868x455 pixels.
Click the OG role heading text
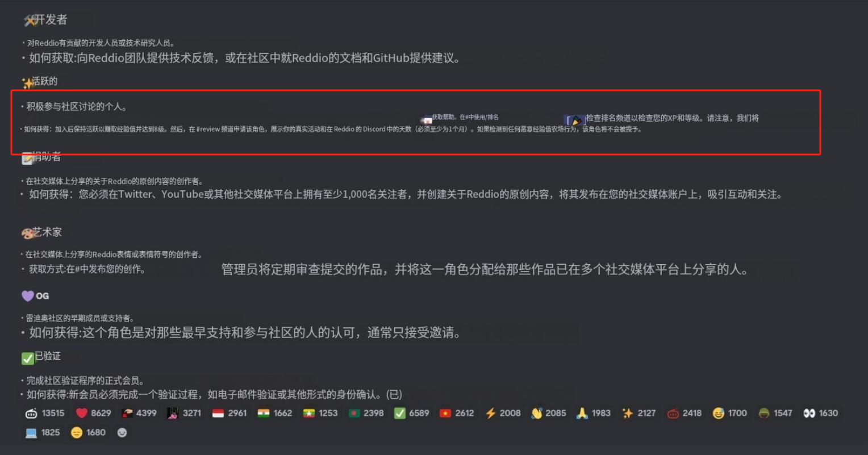[x=43, y=296]
